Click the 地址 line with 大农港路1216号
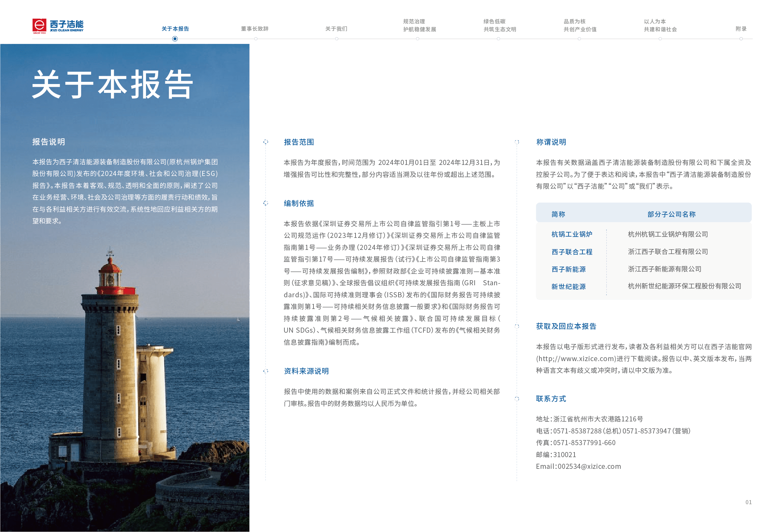 pyautogui.click(x=589, y=419)
